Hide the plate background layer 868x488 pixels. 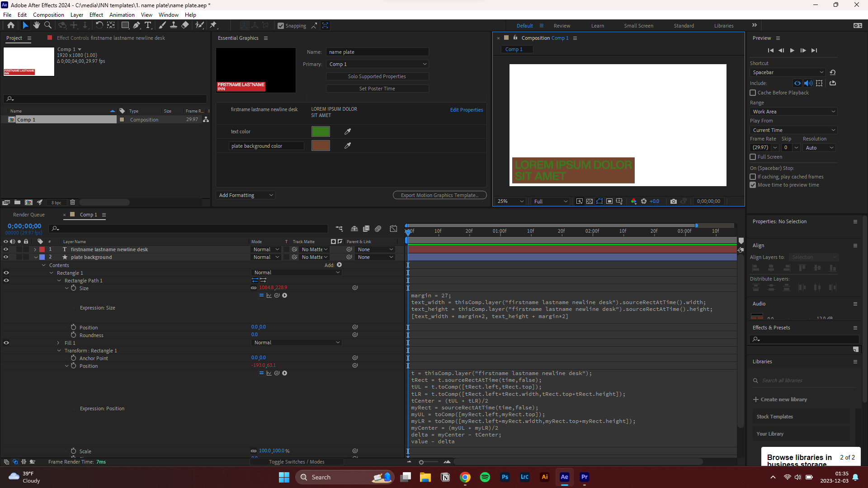click(6, 257)
